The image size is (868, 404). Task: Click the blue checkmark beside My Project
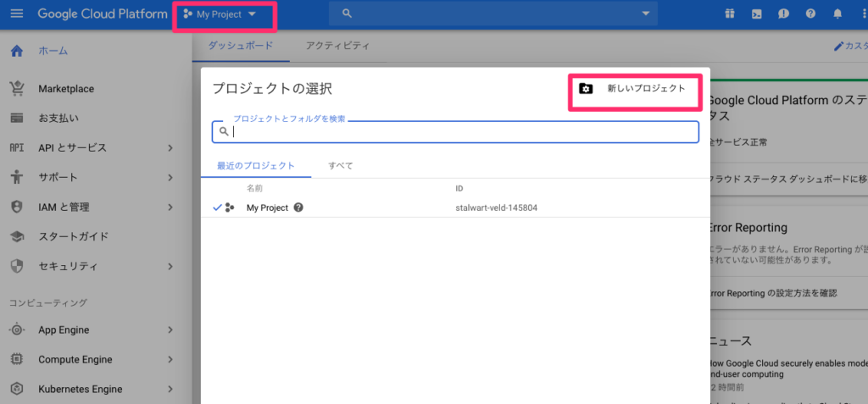pyautogui.click(x=217, y=208)
